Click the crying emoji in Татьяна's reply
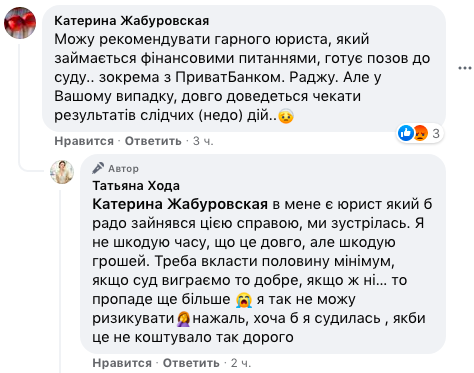Image resolution: width=474 pixels, height=373 pixels. click(244, 300)
